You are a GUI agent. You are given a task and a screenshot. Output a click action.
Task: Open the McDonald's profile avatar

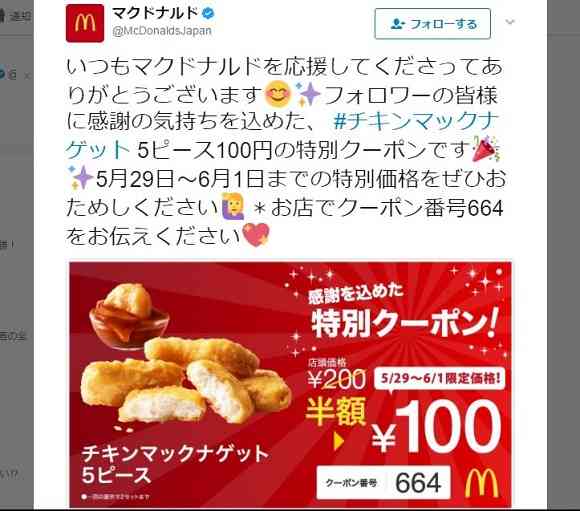pyautogui.click(x=85, y=23)
